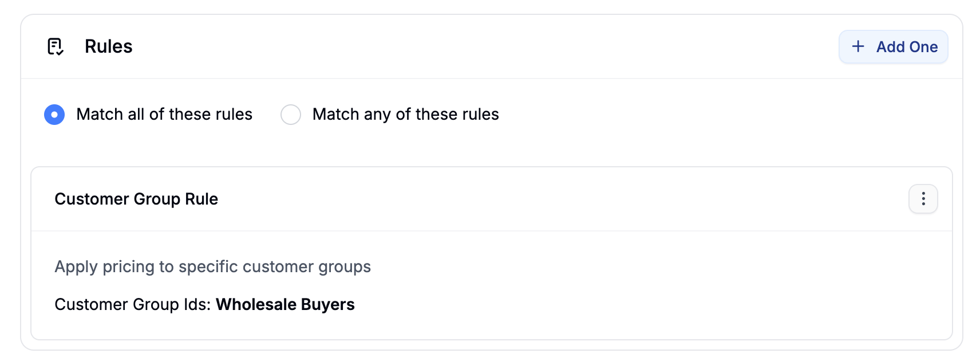
Task: Click the Customer Group Rule title
Action: 136,199
